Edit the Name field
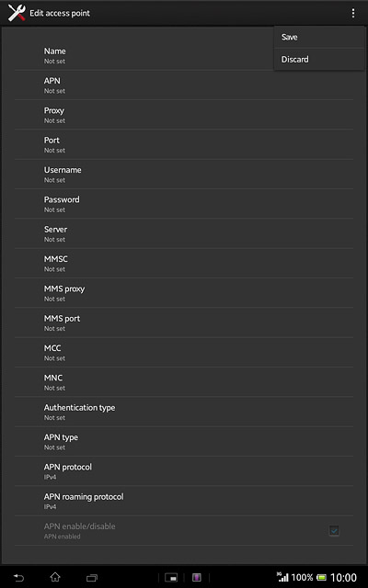This screenshot has height=588, width=368. click(144, 55)
